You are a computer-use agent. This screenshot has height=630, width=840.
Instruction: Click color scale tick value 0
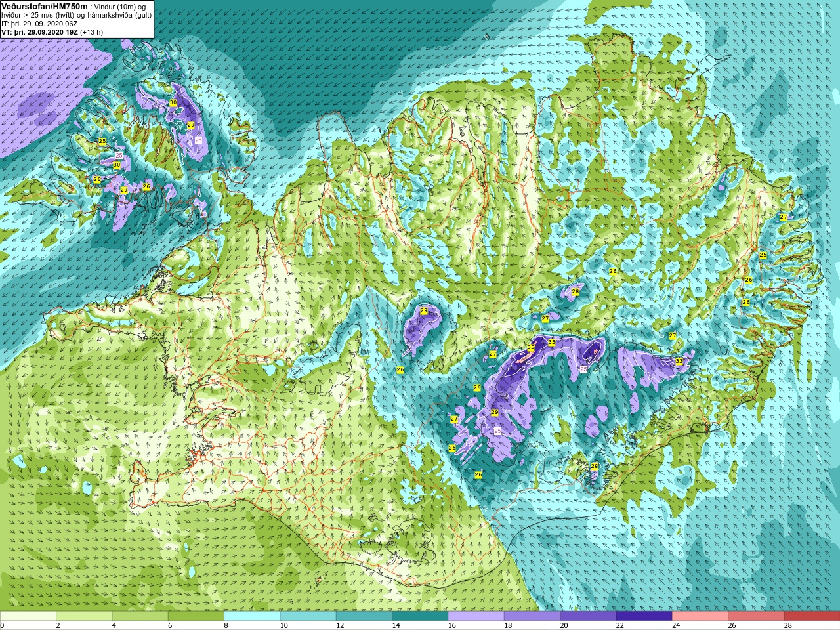[3, 625]
